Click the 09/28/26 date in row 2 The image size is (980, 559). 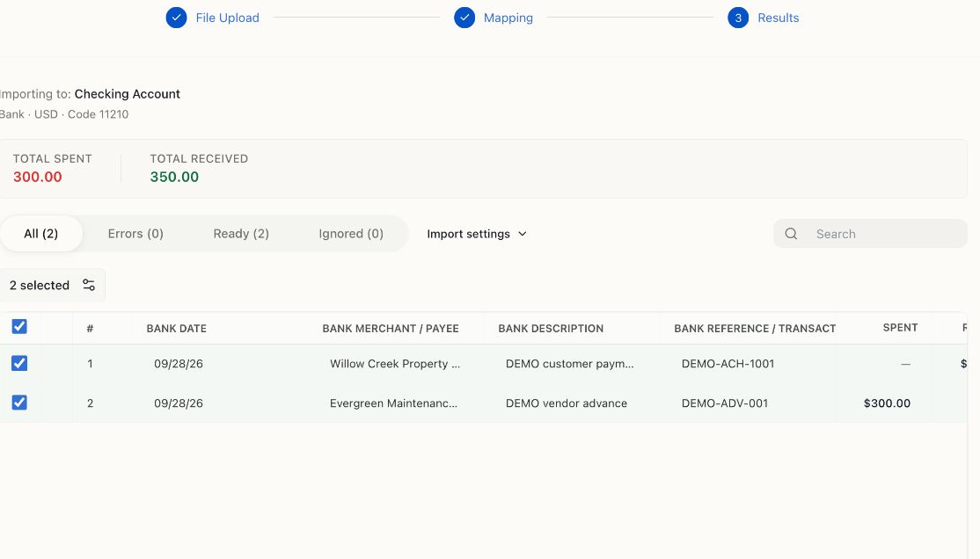179,403
